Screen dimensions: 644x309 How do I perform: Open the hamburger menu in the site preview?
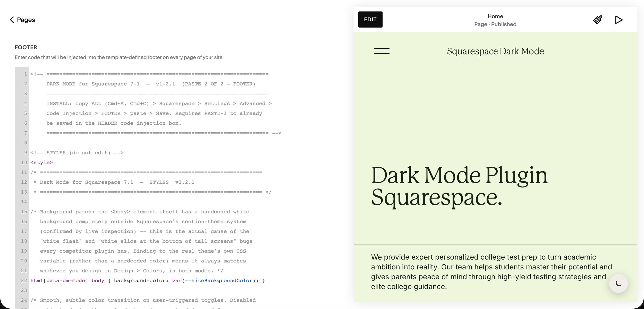coord(382,51)
